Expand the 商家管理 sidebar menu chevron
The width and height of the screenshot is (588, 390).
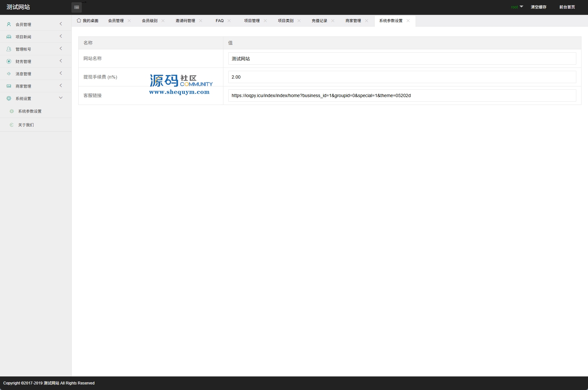pos(61,86)
